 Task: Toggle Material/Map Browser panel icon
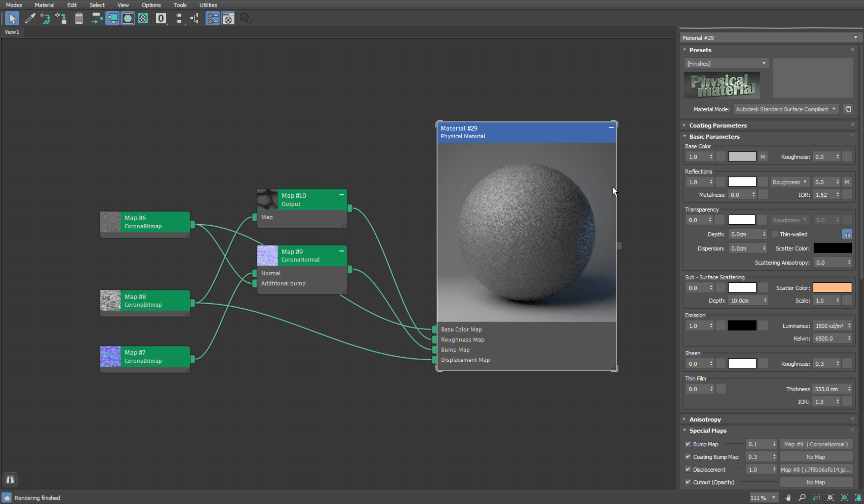coord(213,19)
